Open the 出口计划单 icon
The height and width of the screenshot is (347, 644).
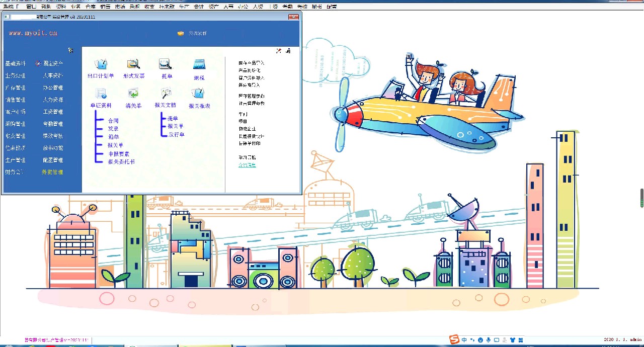tap(101, 64)
